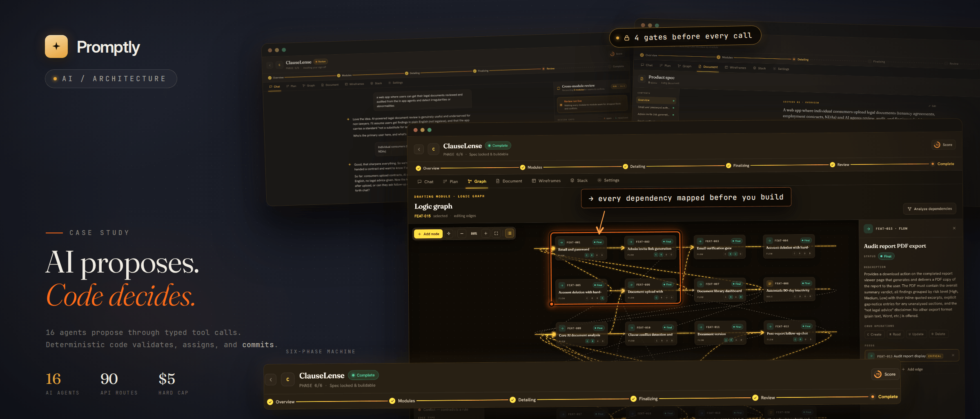The image size is (980, 419).
Task: Jump to Modules phase in Logic graph window
Action: pyautogui.click(x=531, y=167)
